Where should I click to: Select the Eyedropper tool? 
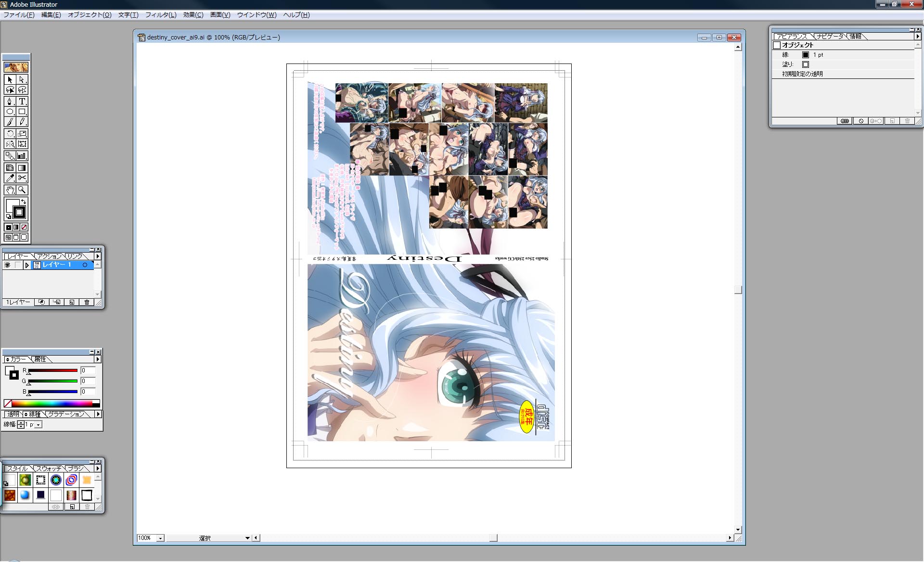click(10, 178)
